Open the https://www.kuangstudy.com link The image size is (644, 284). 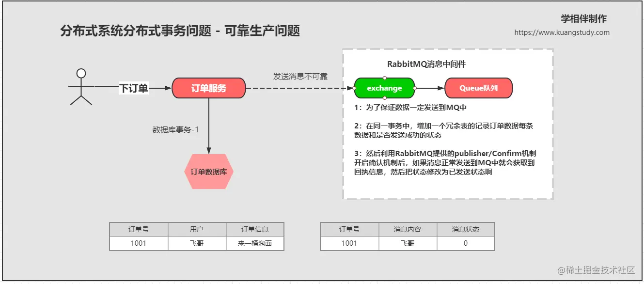(x=562, y=32)
